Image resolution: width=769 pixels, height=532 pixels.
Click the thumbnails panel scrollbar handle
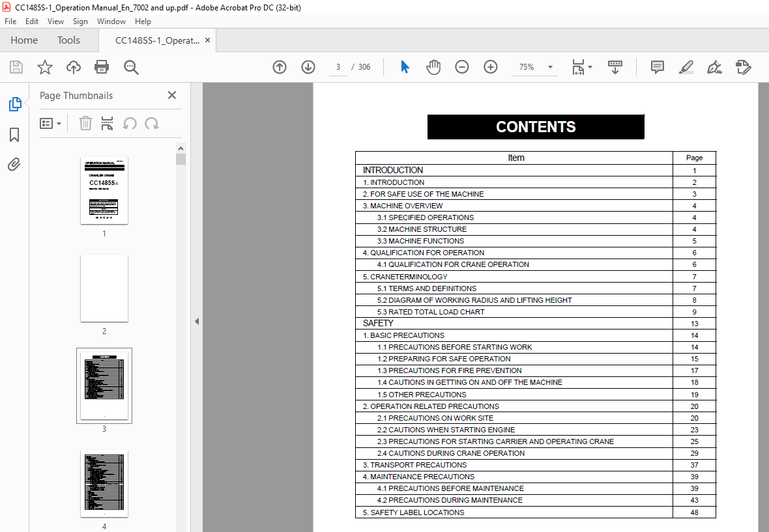(x=181, y=160)
